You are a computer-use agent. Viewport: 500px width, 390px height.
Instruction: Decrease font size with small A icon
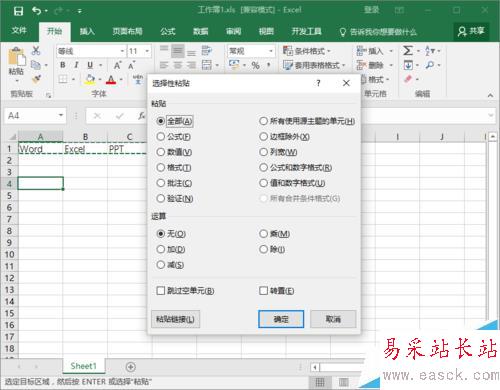coord(132,65)
